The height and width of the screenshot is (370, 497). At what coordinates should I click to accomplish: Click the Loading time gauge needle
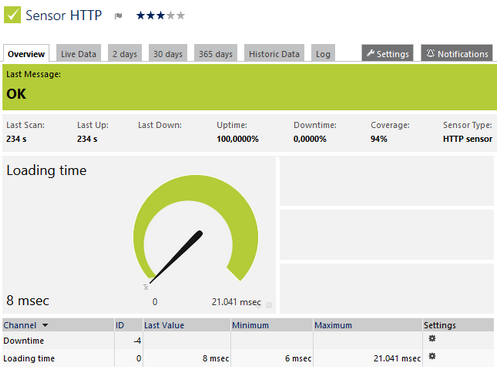(x=177, y=256)
